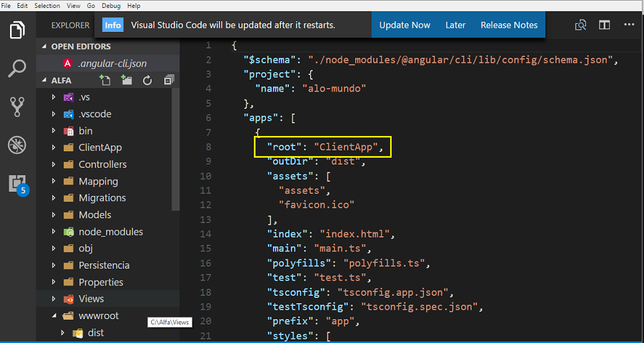This screenshot has height=343, width=644.
Task: Click the Views folder icon
Action: (x=68, y=299)
